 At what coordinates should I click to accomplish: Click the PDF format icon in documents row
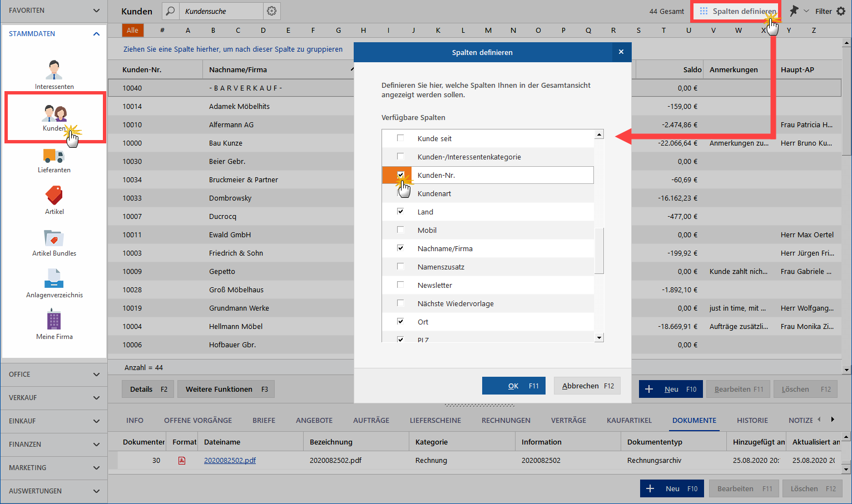tap(182, 460)
